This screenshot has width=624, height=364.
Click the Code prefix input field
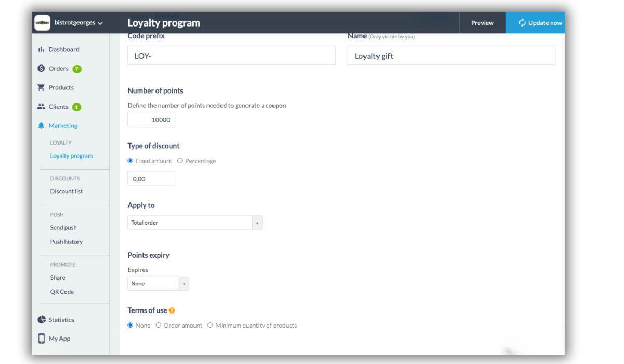(231, 56)
